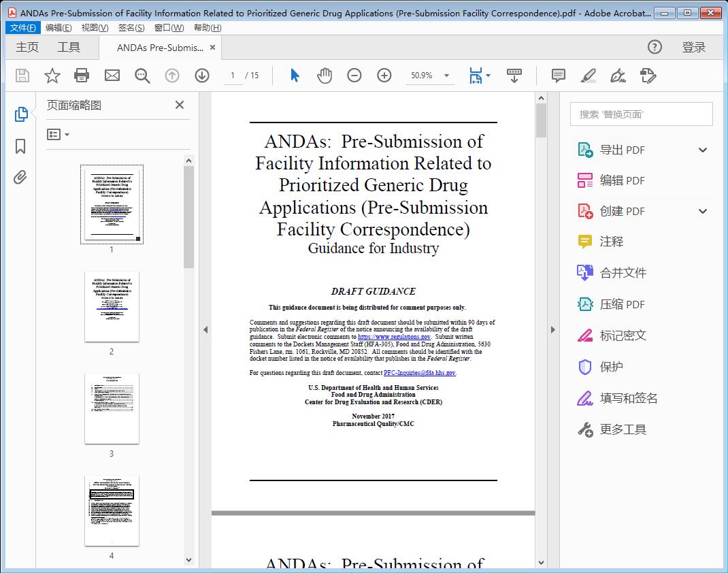The image size is (728, 573).
Task: Select the text highlighter tool
Action: point(589,76)
